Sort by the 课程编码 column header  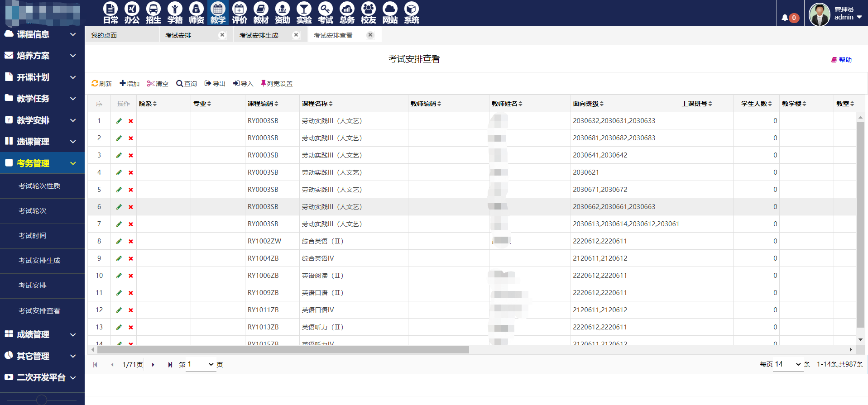[x=263, y=104]
